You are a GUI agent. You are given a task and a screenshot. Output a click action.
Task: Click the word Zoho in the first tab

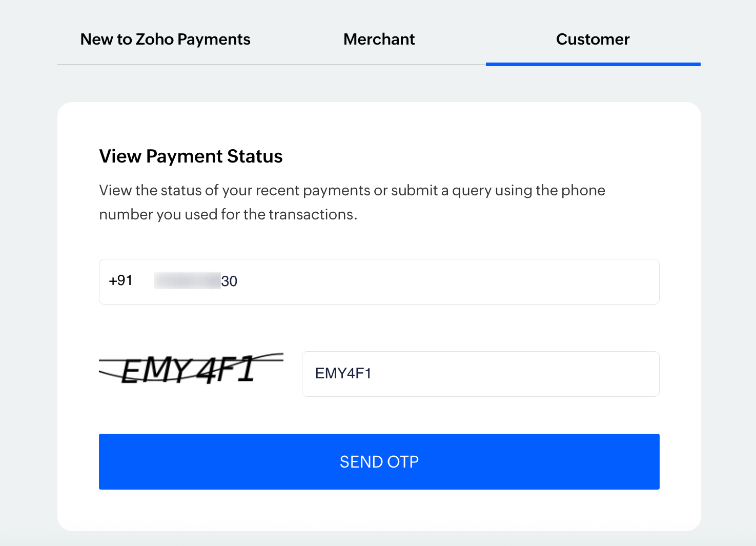click(155, 39)
